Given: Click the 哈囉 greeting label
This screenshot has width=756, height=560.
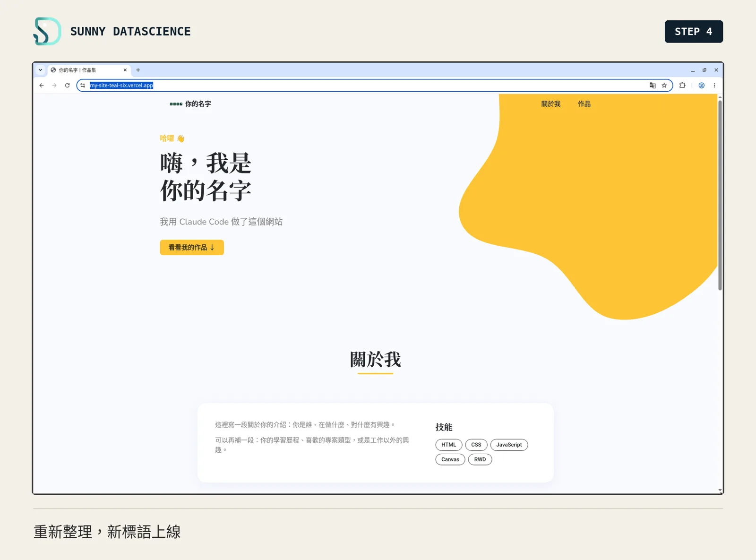Looking at the screenshot, I should click(x=172, y=138).
